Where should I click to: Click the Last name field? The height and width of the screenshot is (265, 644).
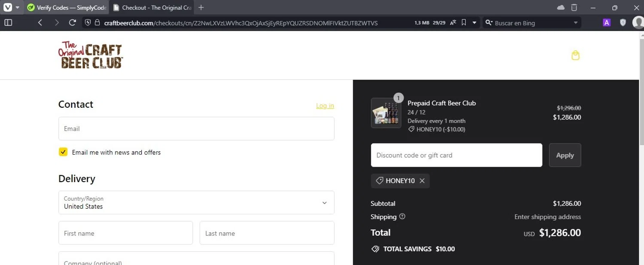click(267, 233)
